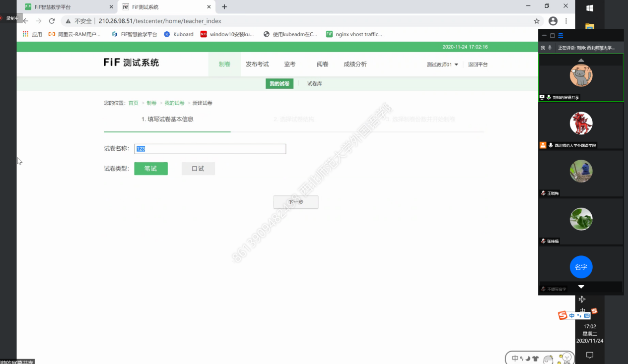
Task: Expand the 测试教师01 user dropdown
Action: pyautogui.click(x=442, y=64)
